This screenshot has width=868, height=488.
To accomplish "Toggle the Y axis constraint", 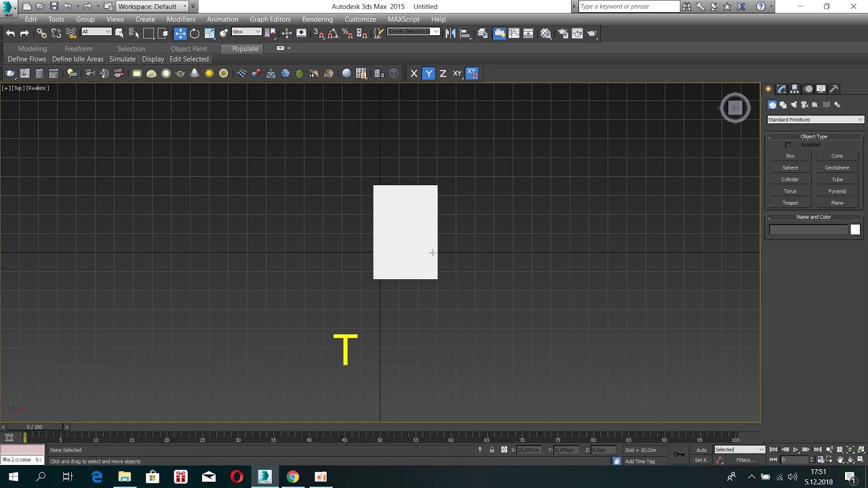I will [x=429, y=73].
